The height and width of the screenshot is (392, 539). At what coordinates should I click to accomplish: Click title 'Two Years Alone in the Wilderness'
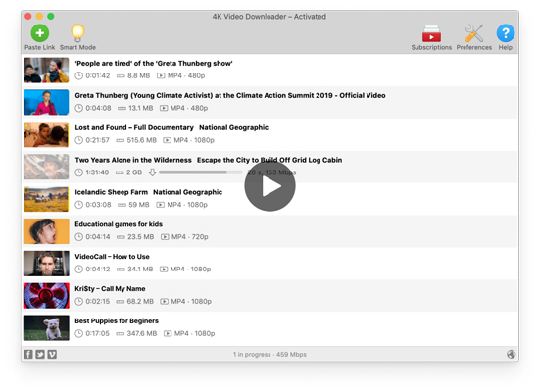[x=133, y=160]
